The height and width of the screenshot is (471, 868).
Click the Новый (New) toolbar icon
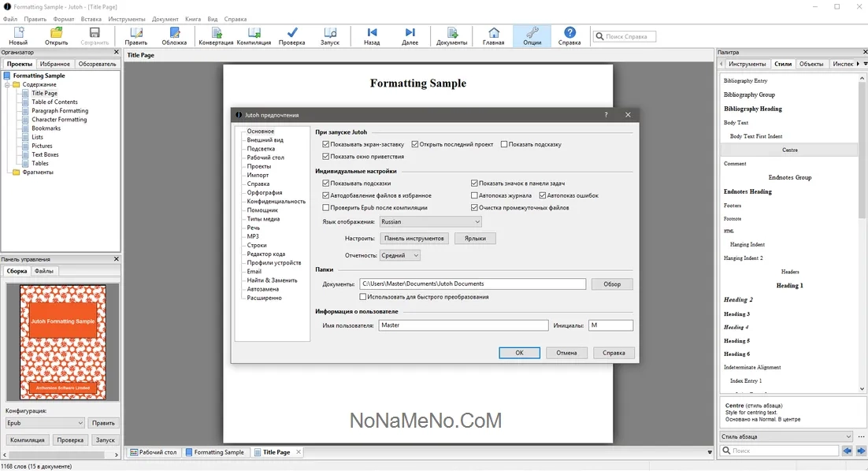17,35
